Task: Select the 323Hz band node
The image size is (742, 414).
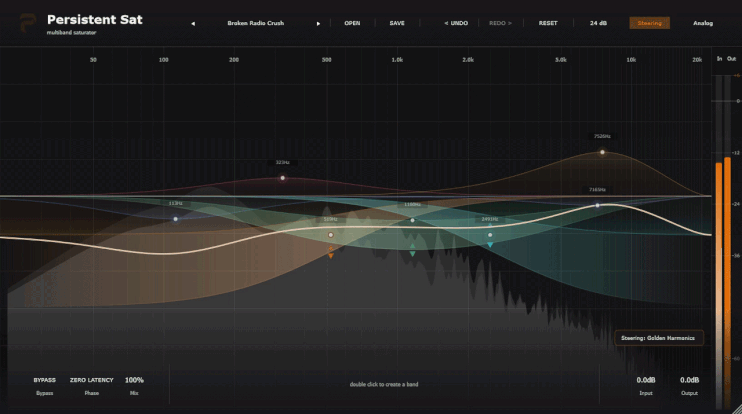Action: pyautogui.click(x=283, y=178)
